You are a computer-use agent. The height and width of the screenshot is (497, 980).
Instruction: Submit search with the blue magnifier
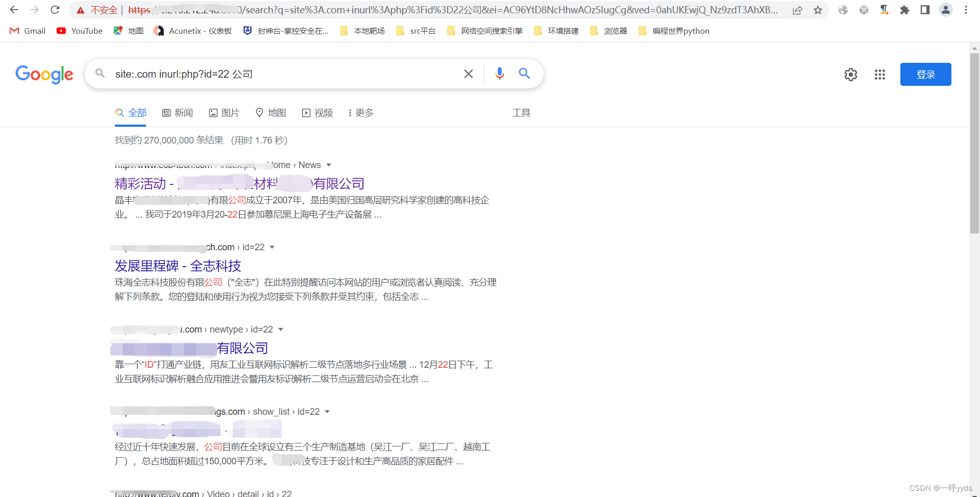(x=524, y=74)
